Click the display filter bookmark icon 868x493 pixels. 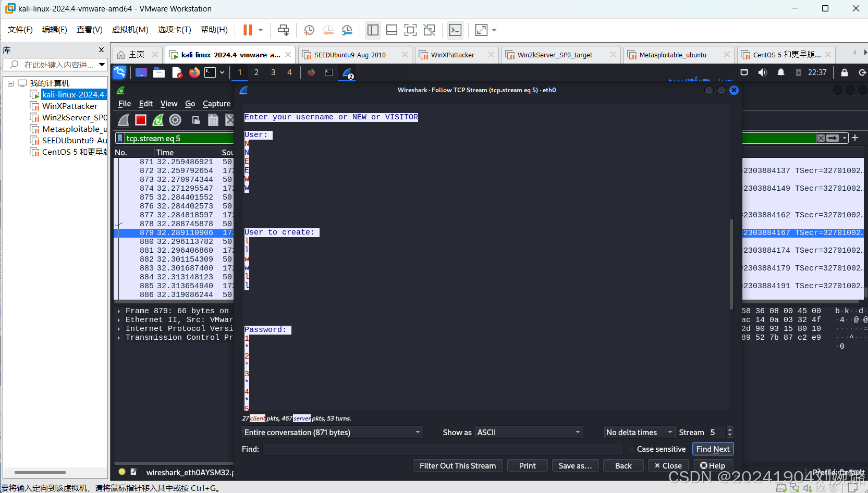tap(120, 138)
